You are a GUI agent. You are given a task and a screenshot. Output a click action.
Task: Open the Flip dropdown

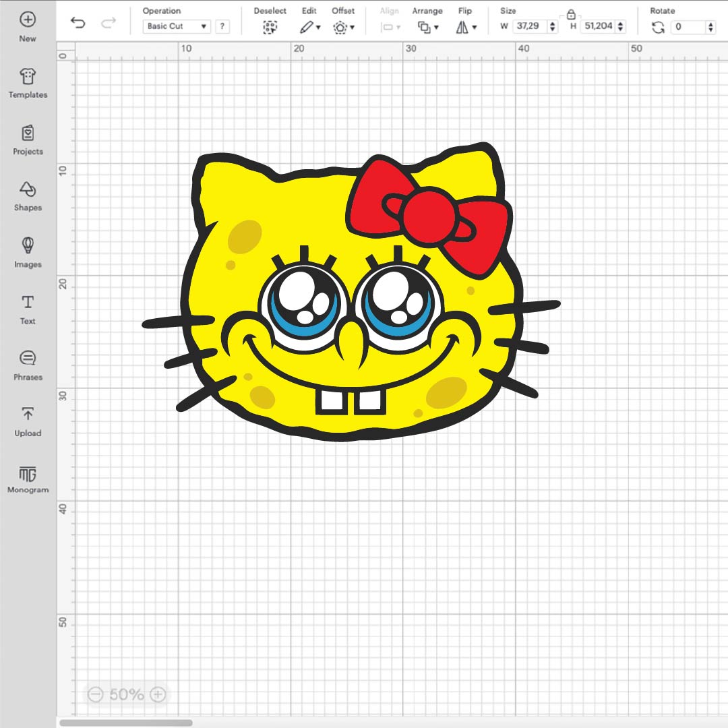pos(466,27)
